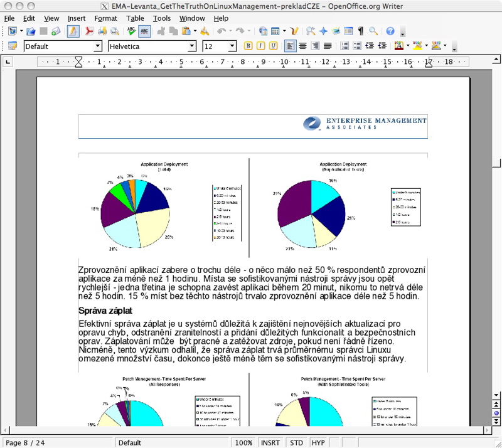The image size is (502, 448).
Task: Open the File menu
Action: click(x=9, y=19)
